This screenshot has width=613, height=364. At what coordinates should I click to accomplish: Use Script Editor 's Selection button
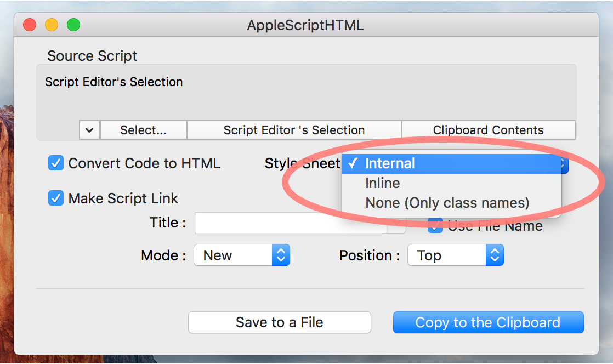tap(294, 130)
